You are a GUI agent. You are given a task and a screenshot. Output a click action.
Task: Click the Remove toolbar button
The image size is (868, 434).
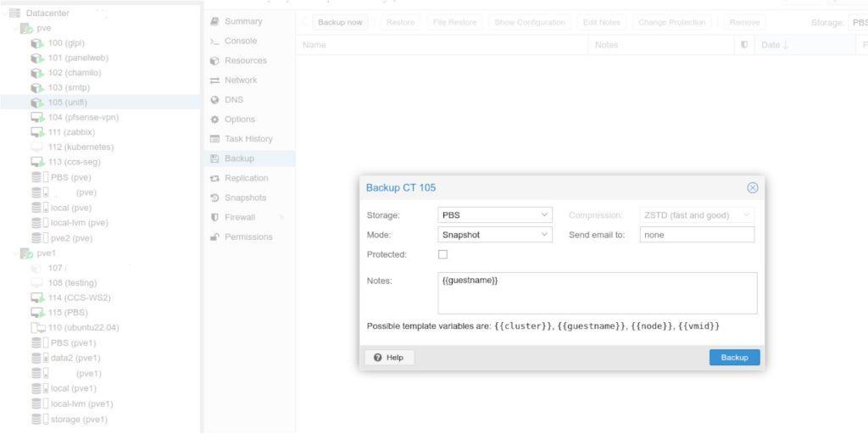[x=744, y=23]
